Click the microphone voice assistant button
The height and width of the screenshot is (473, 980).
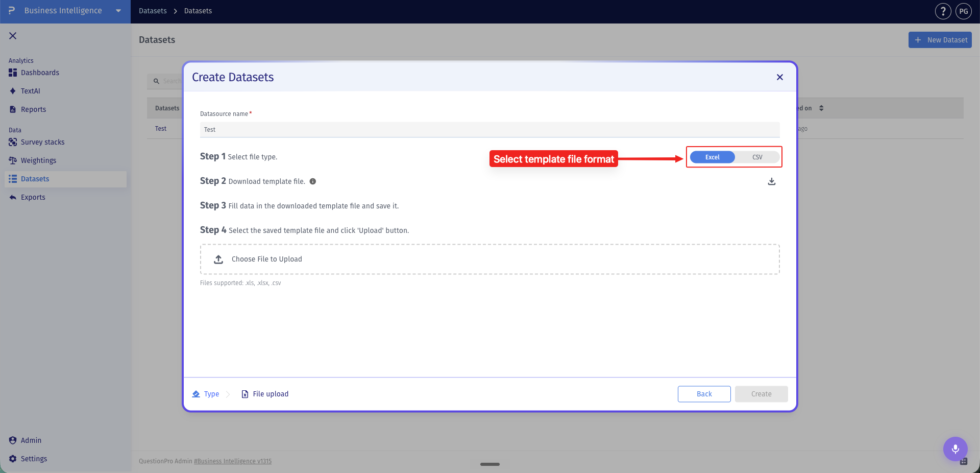click(x=955, y=449)
